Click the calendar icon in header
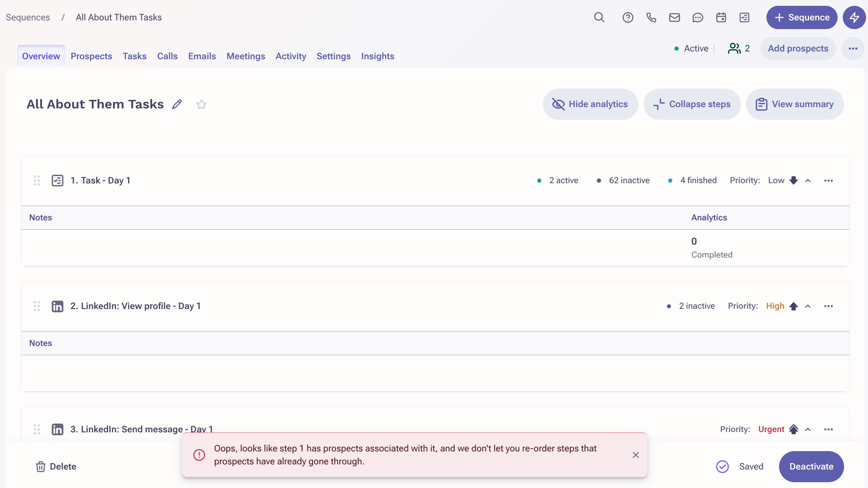Viewport: 868px width, 488px height. [721, 17]
